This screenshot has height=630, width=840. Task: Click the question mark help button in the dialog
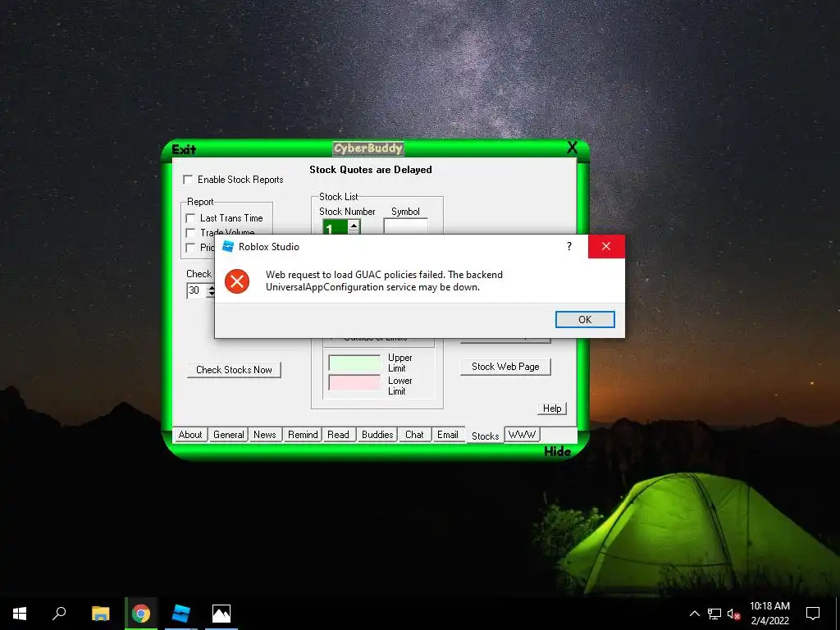click(569, 246)
